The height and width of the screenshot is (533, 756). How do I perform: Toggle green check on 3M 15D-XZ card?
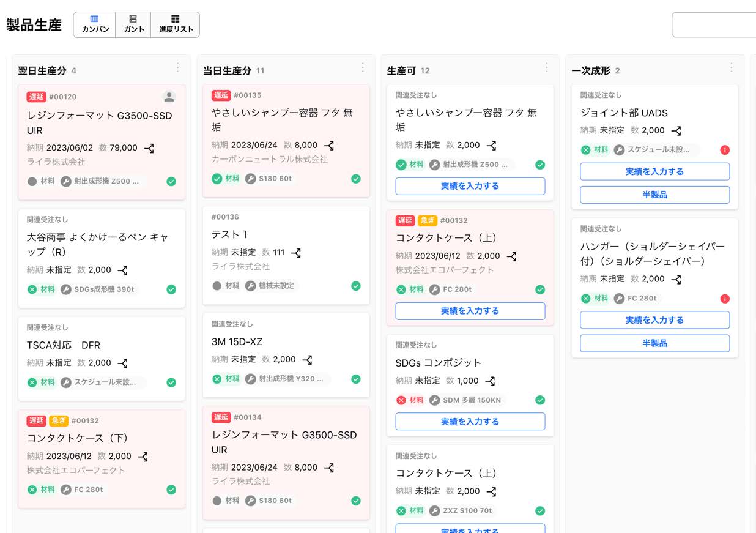[x=356, y=379]
